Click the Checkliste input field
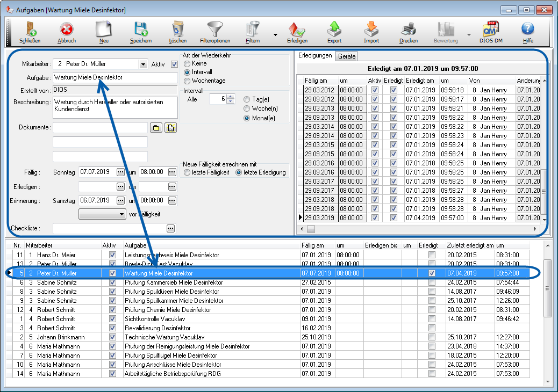 point(110,229)
